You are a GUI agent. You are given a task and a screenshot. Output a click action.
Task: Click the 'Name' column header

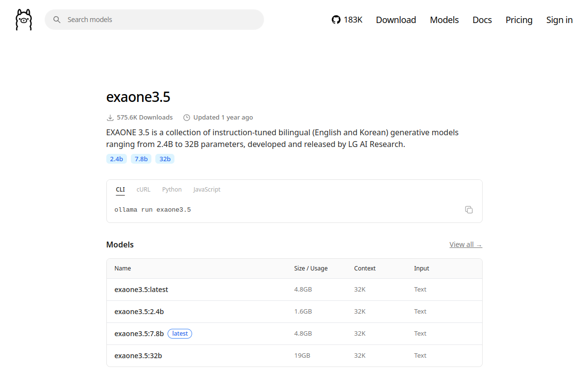click(122, 269)
